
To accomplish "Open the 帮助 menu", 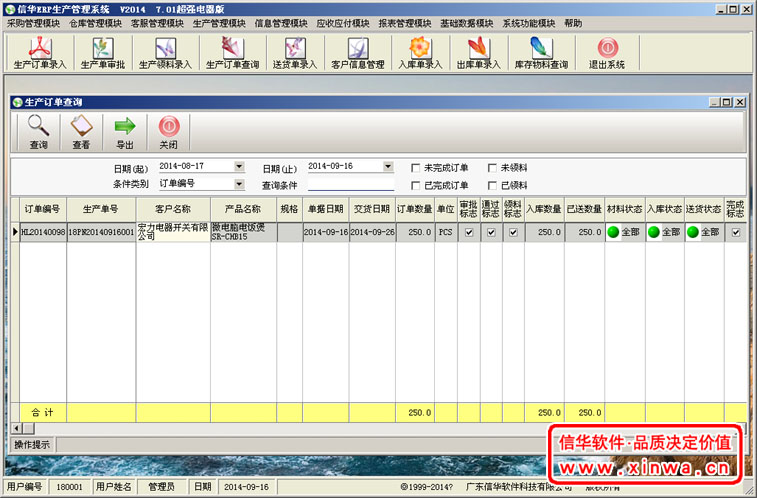I will click(573, 23).
